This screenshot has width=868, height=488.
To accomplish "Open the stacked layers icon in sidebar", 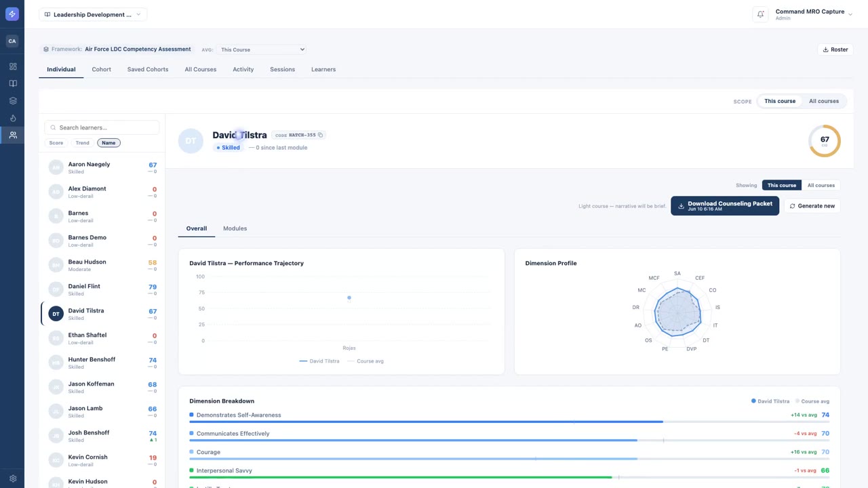I will pyautogui.click(x=13, y=101).
